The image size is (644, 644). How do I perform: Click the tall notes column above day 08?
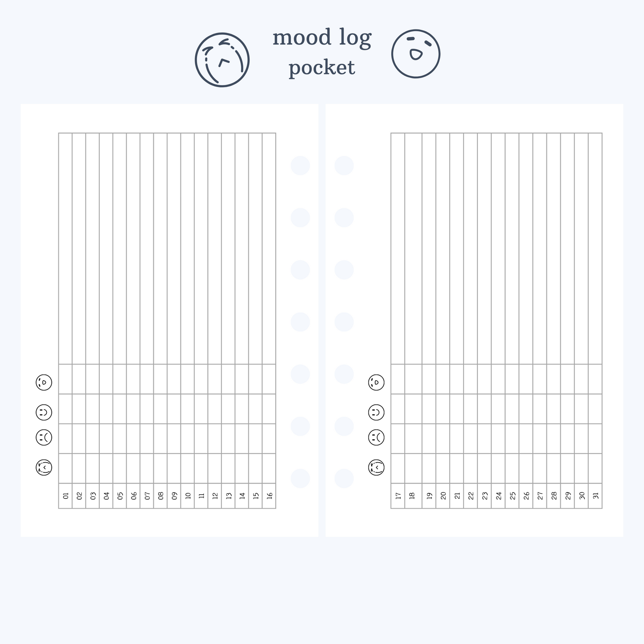[160, 248]
